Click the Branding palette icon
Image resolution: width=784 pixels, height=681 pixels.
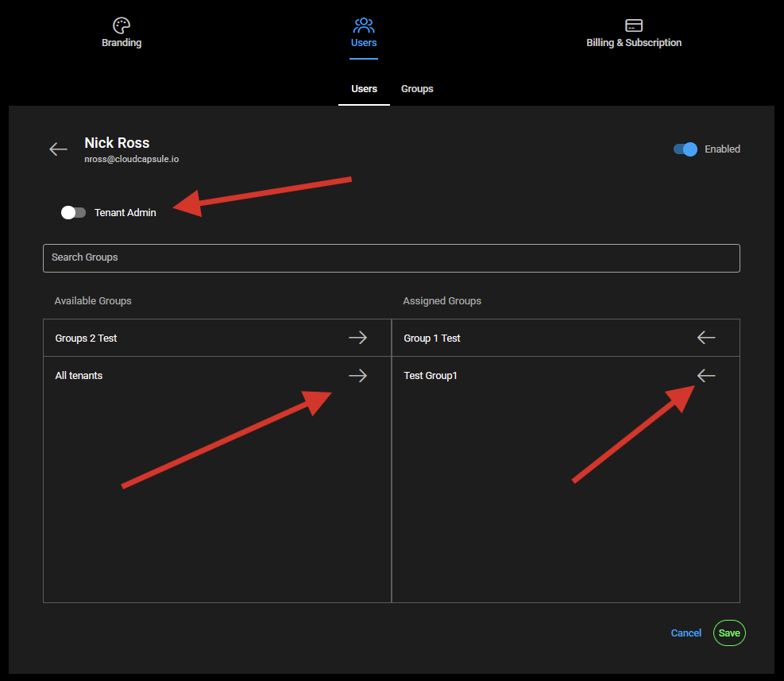pyautogui.click(x=122, y=25)
